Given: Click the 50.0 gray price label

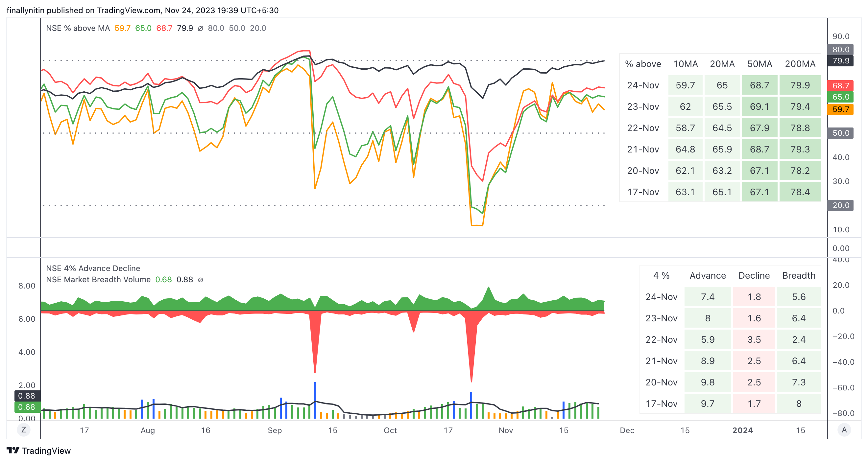Looking at the screenshot, I should point(840,133).
